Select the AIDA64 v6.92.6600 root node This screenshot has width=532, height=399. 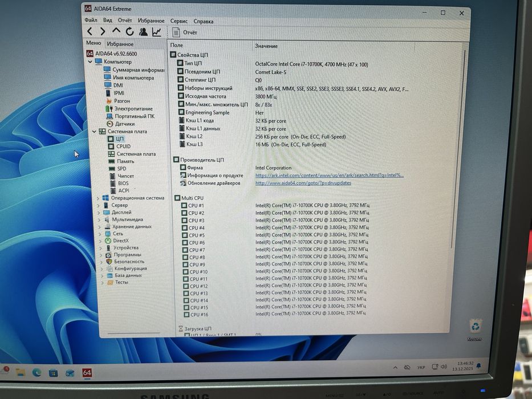pyautogui.click(x=112, y=54)
